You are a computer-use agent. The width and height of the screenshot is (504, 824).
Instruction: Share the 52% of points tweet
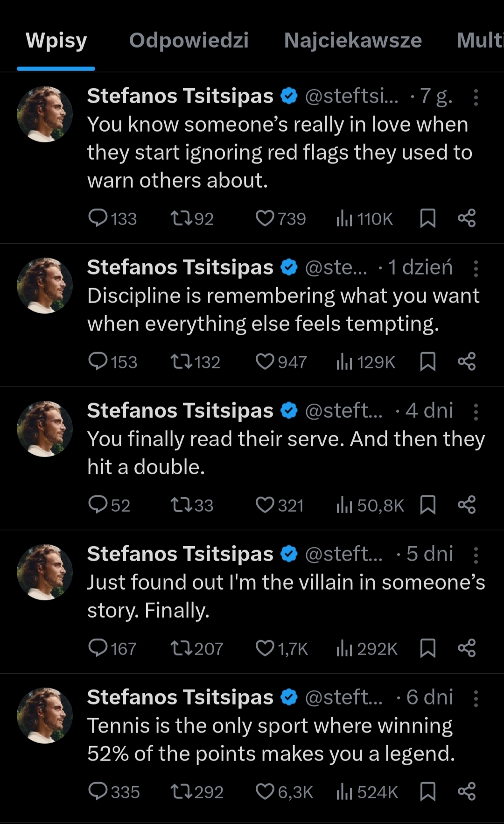(467, 792)
